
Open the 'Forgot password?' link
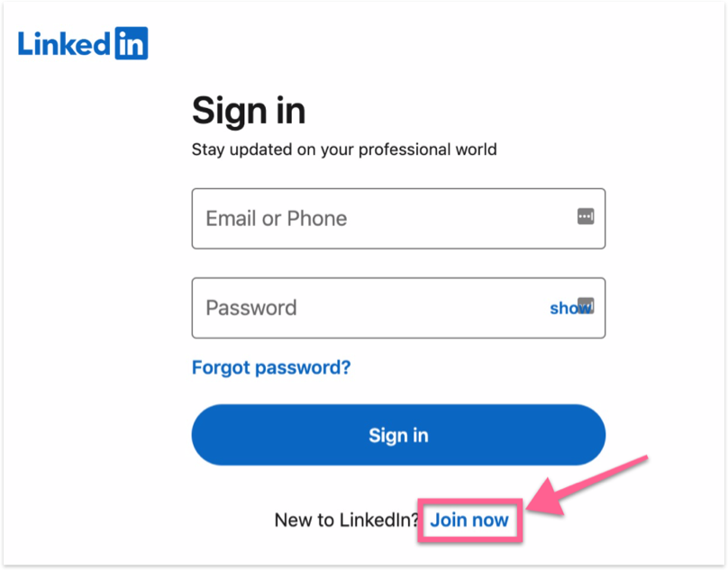pos(270,367)
